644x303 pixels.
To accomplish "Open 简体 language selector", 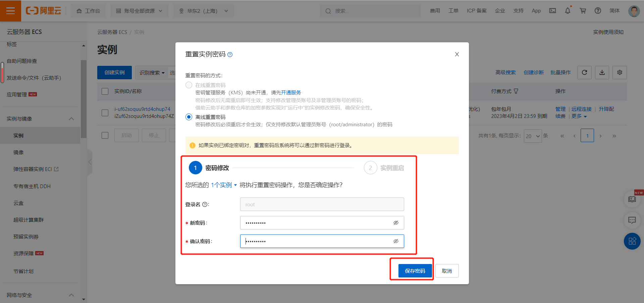I will point(614,11).
